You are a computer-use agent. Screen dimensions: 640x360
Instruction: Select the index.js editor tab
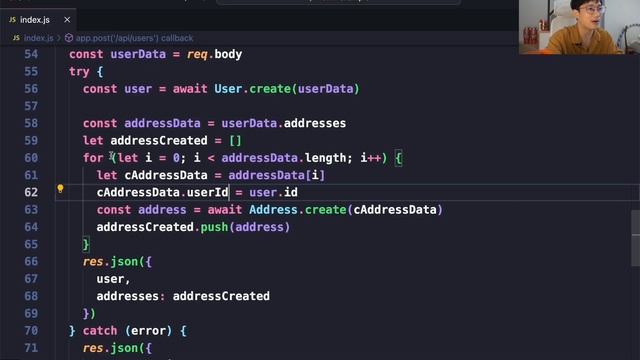pyautogui.click(x=38, y=20)
